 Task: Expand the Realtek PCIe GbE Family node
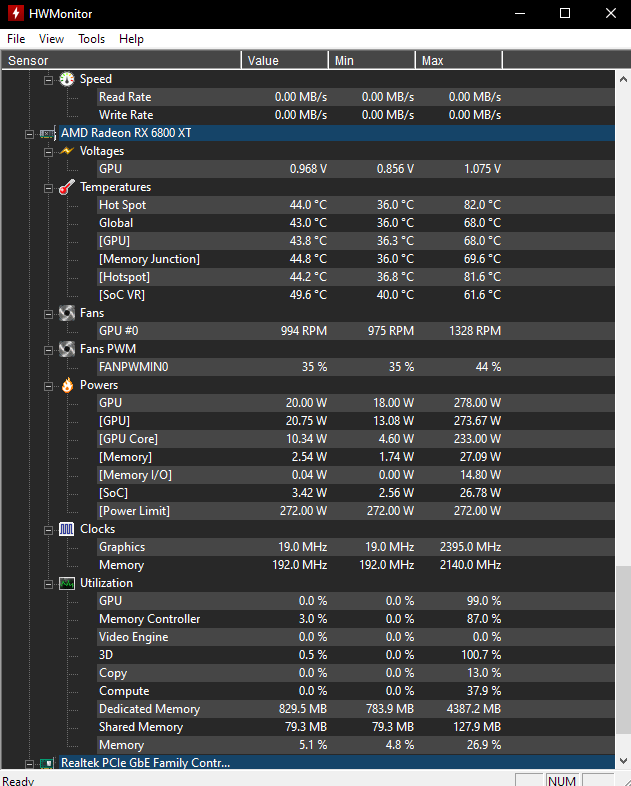[29, 763]
